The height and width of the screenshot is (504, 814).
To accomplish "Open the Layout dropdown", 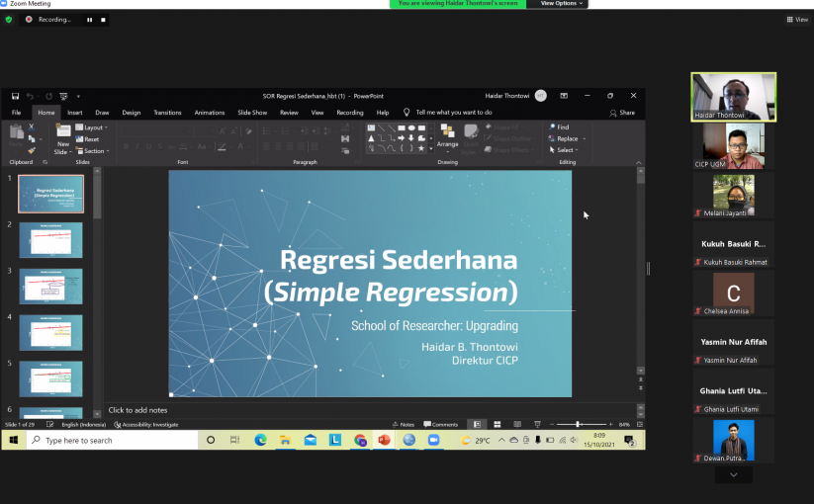I will click(x=94, y=127).
